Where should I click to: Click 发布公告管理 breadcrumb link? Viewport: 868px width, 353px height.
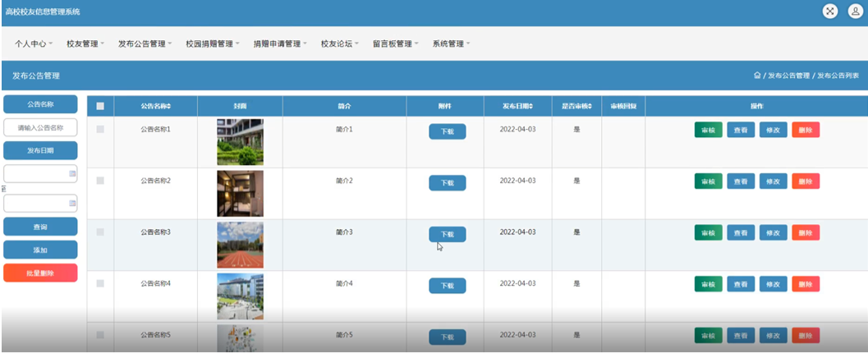point(789,76)
